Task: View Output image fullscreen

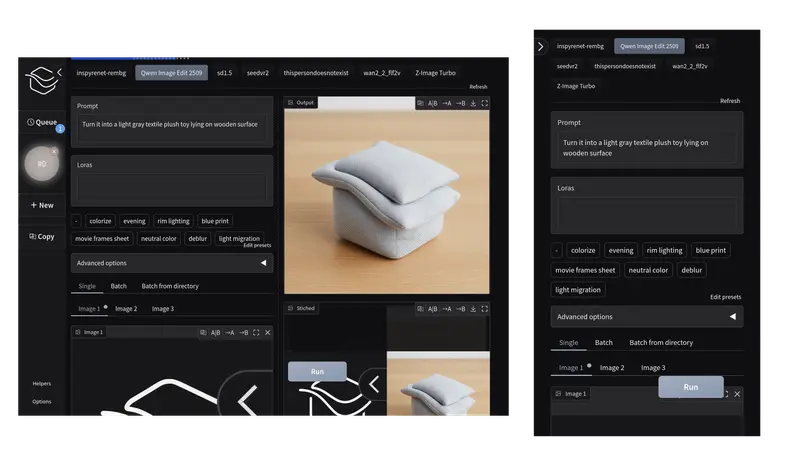Action: click(x=485, y=103)
